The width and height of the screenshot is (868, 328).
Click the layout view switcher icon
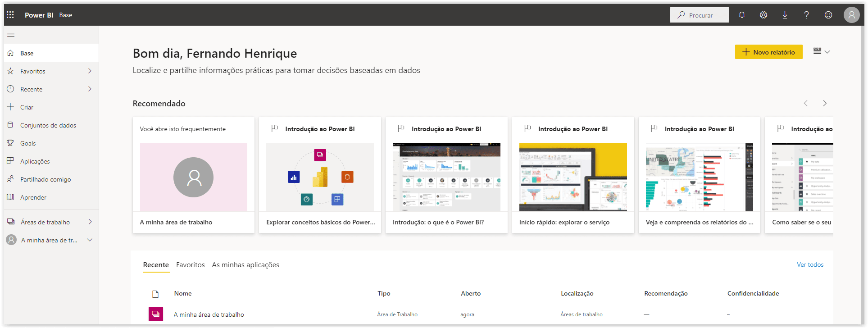[817, 51]
